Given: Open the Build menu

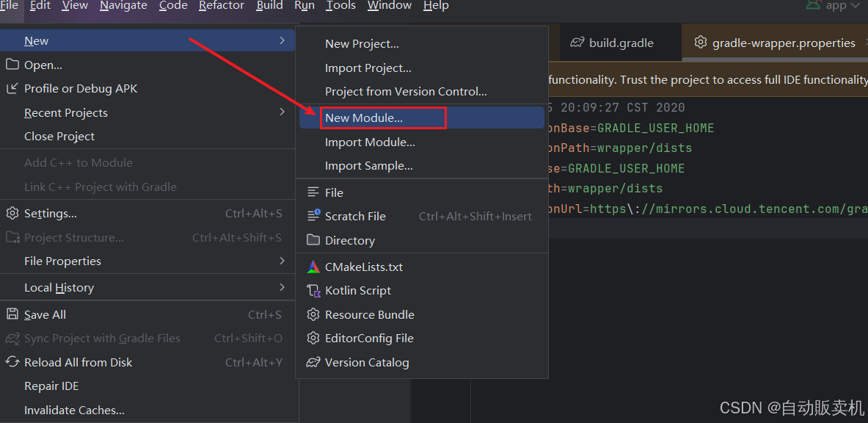Looking at the screenshot, I should click(269, 6).
